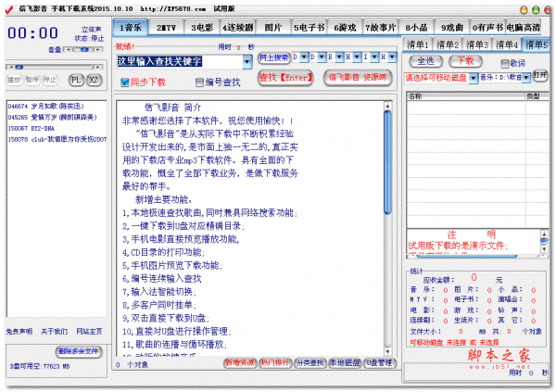556x392 pixels.
Task: Enable the 编号查找 checkbox
Action: coord(199,82)
